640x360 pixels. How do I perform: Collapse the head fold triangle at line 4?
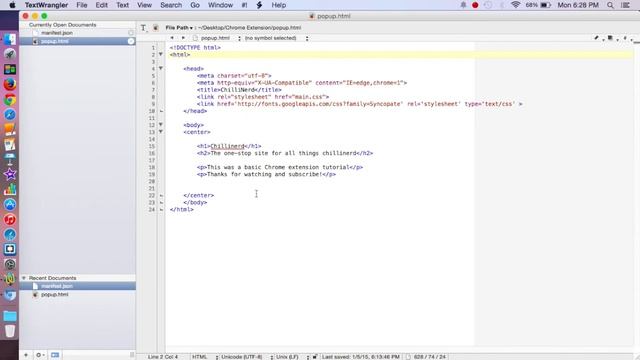(x=161, y=69)
